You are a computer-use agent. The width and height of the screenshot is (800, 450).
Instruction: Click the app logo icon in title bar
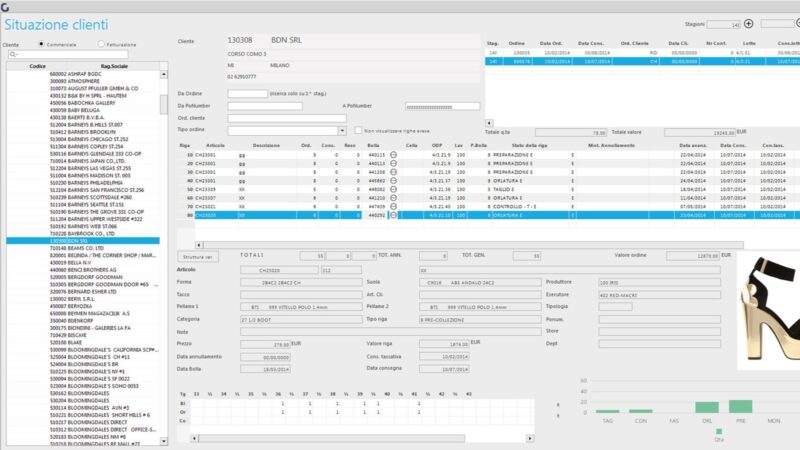click(x=5, y=7)
